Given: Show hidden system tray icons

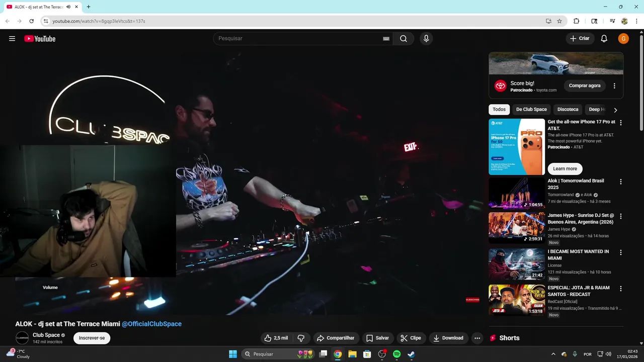Looking at the screenshot, I should [x=553, y=354].
